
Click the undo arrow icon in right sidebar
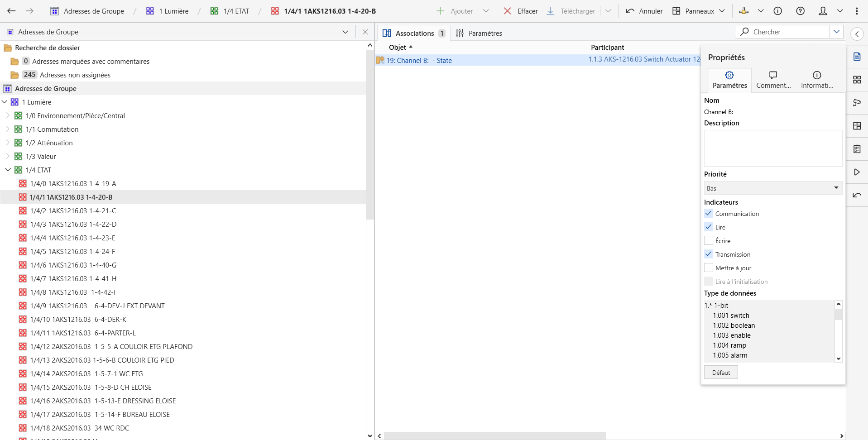click(857, 195)
